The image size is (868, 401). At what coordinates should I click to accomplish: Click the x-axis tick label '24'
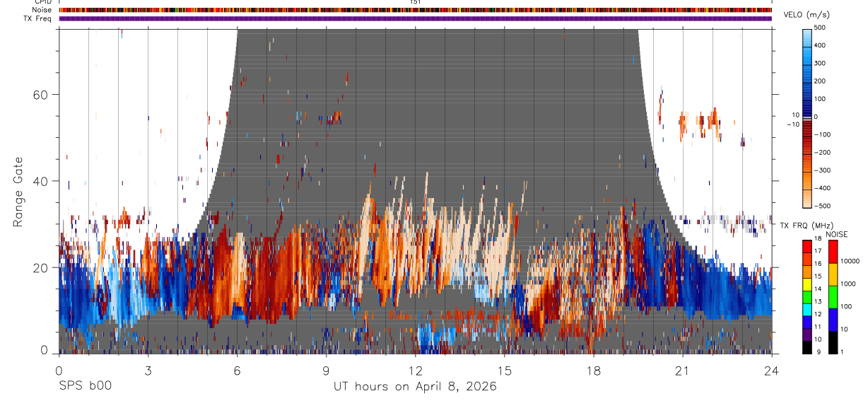(x=772, y=369)
